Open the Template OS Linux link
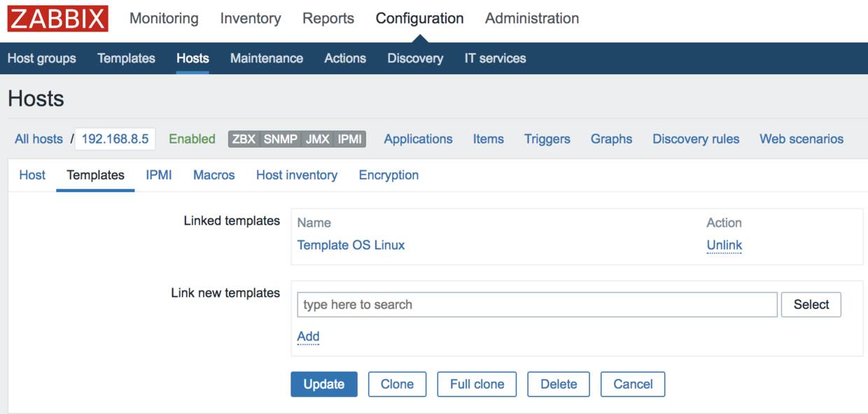868x414 pixels. pos(351,245)
